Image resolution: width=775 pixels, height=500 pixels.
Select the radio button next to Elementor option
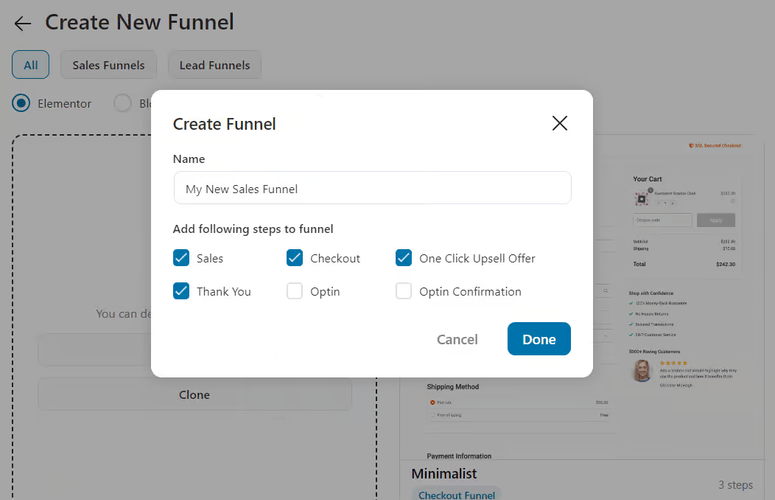tap(122, 103)
